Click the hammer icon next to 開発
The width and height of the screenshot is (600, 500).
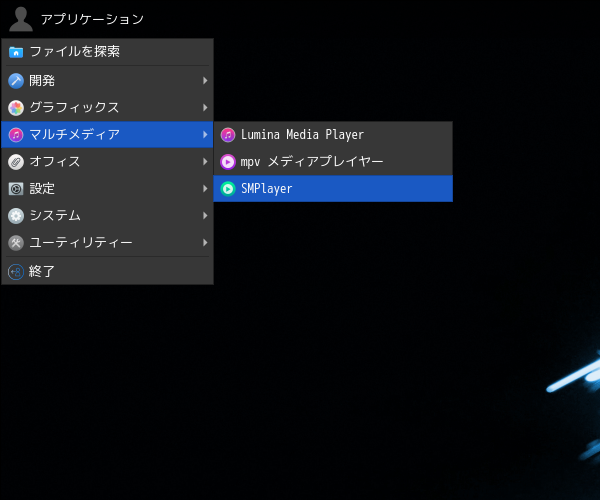coord(16,81)
